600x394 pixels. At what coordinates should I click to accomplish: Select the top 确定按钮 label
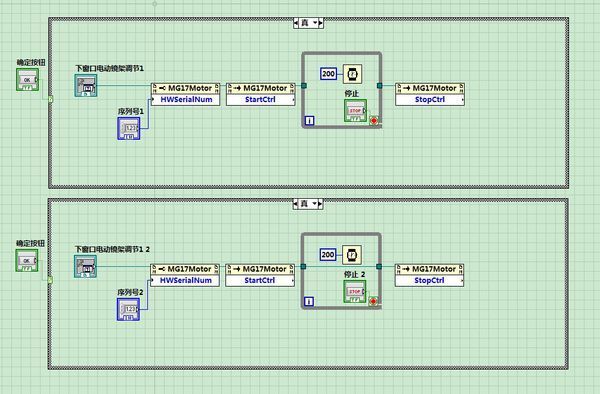tap(31, 62)
